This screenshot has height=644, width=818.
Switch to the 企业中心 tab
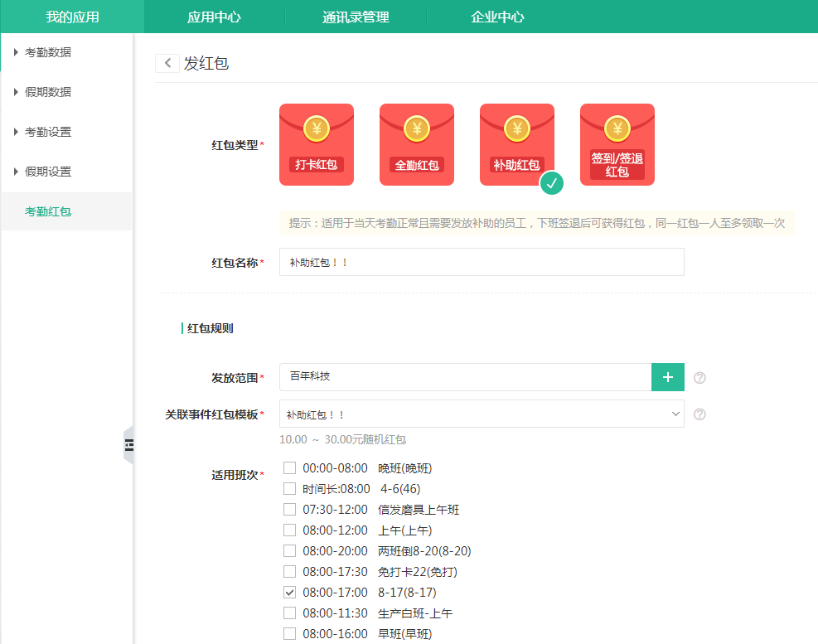coord(498,17)
